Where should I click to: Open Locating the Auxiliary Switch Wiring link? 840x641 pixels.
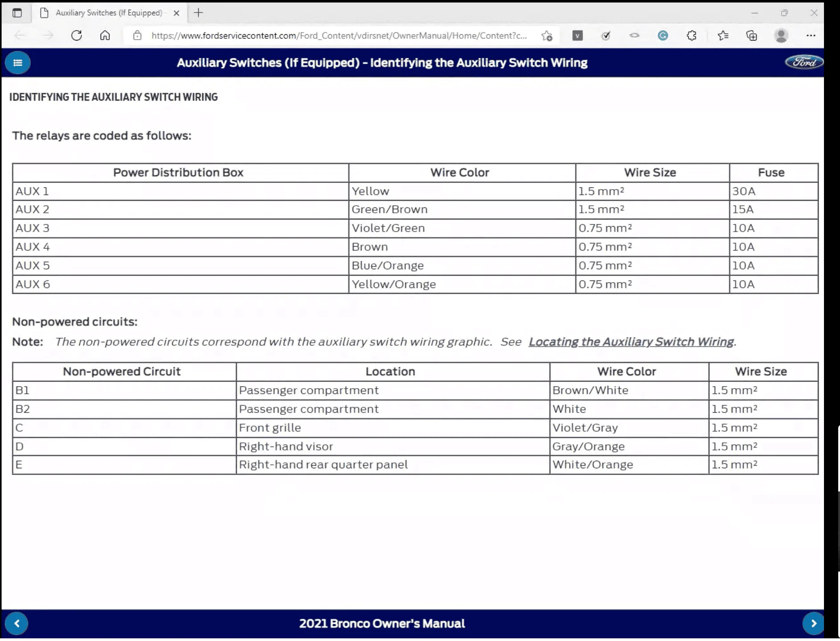pyautogui.click(x=631, y=342)
